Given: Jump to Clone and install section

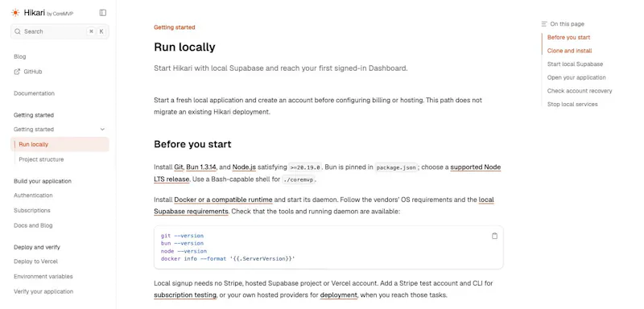Looking at the screenshot, I should click(570, 51).
